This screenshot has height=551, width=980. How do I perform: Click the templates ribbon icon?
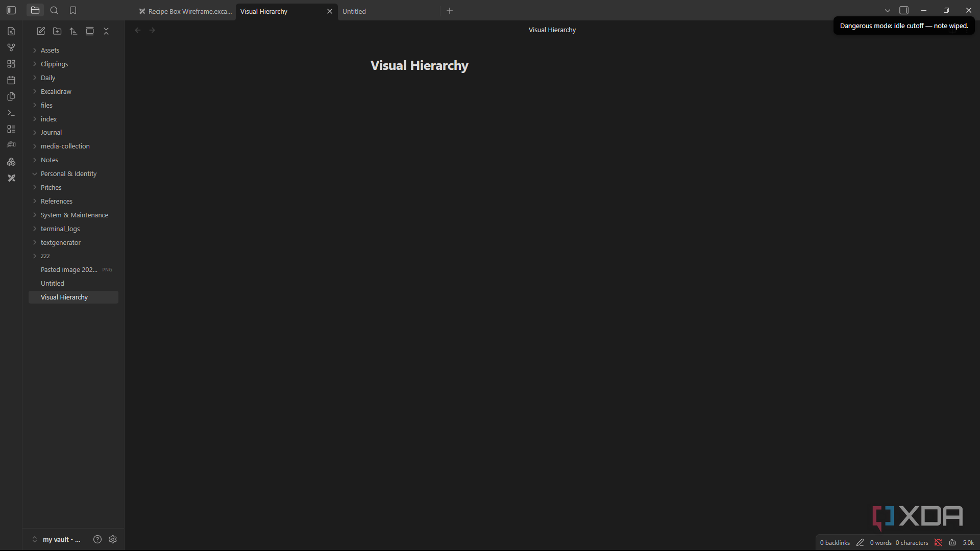tap(11, 96)
